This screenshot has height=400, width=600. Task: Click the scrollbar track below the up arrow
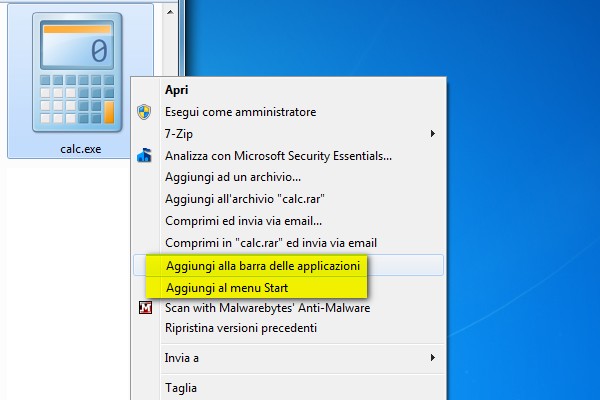(x=170, y=46)
